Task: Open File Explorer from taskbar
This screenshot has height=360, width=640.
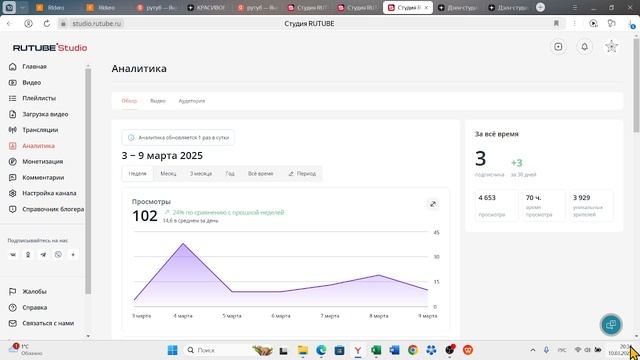Action: pos(303,350)
